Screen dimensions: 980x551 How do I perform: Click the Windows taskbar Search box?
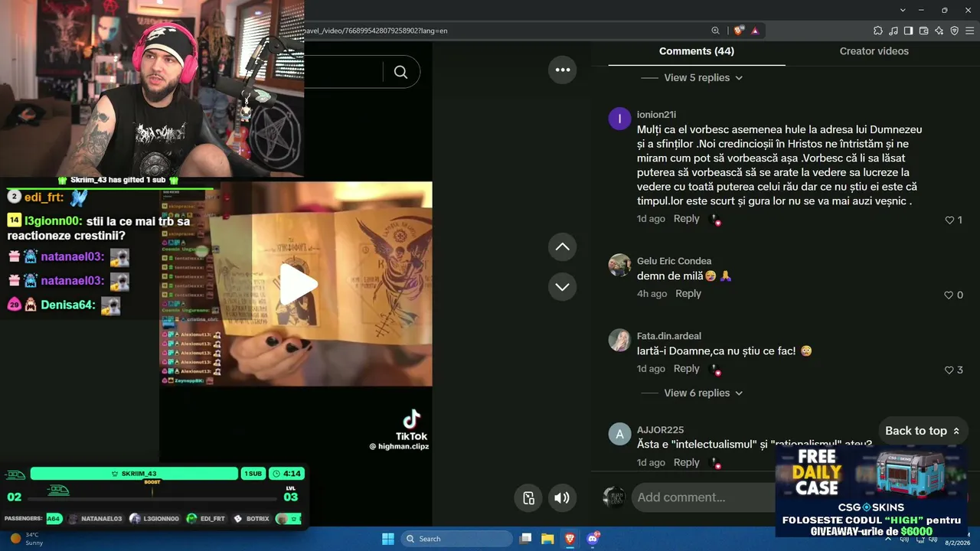coord(457,539)
